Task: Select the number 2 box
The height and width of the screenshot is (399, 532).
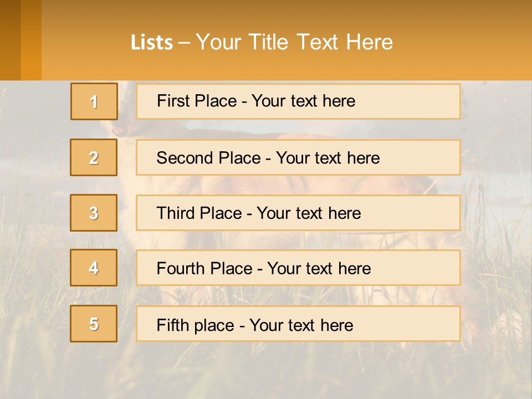Action: [94, 157]
